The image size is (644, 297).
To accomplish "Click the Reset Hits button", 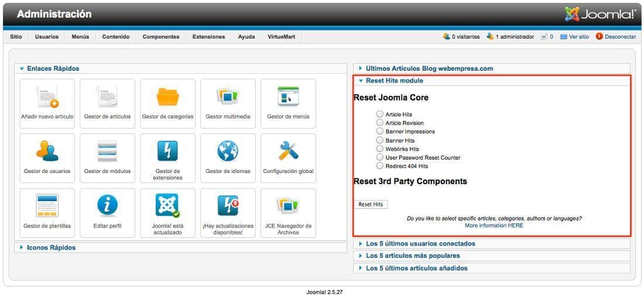I will click(x=371, y=204).
